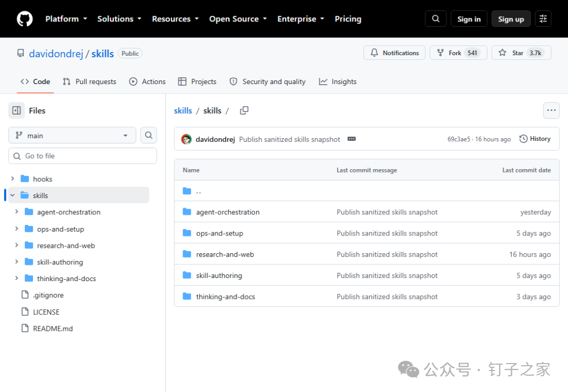Switch to the Actions tab

point(147,81)
